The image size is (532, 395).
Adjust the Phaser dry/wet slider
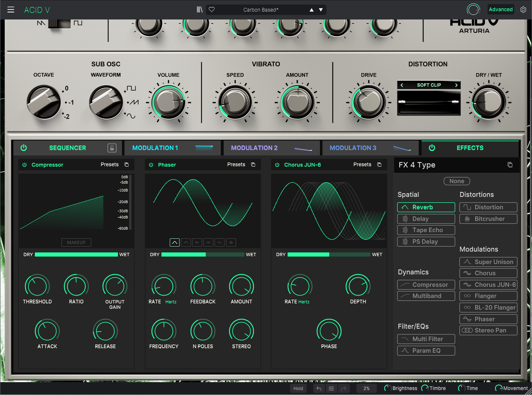tap(203, 254)
